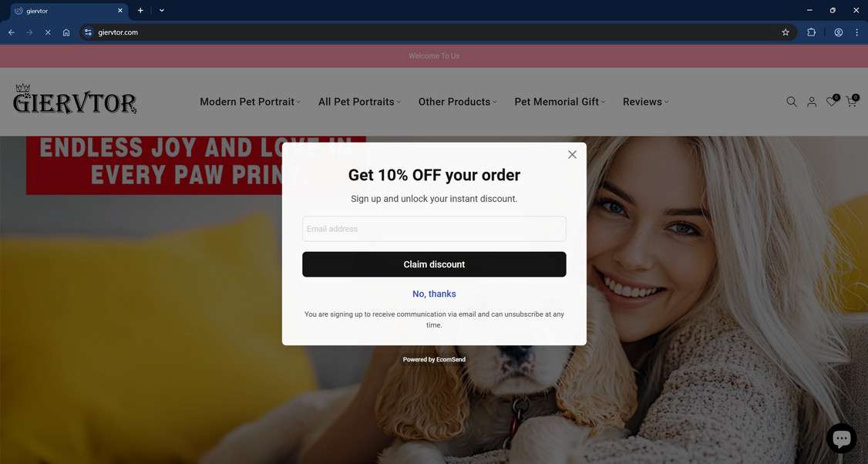Image resolution: width=868 pixels, height=464 pixels.
Task: Open the account profile icon in the header
Action: pos(812,102)
